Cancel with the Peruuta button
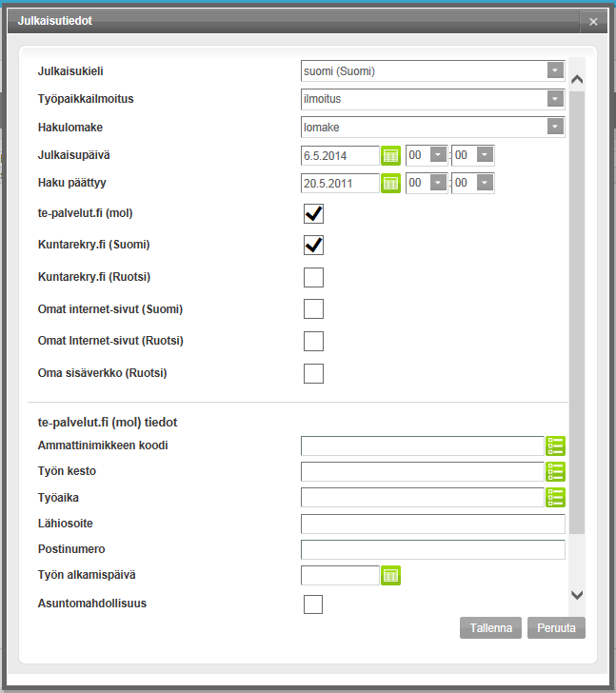This screenshot has height=693, width=616. coord(556,628)
